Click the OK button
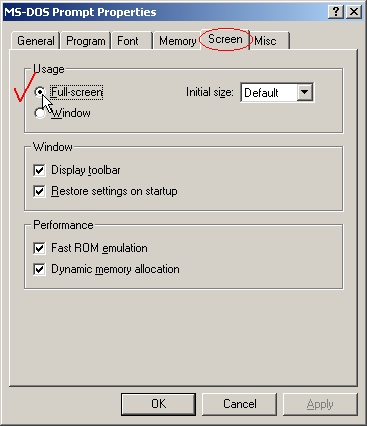The height and width of the screenshot is (426, 367). click(158, 404)
